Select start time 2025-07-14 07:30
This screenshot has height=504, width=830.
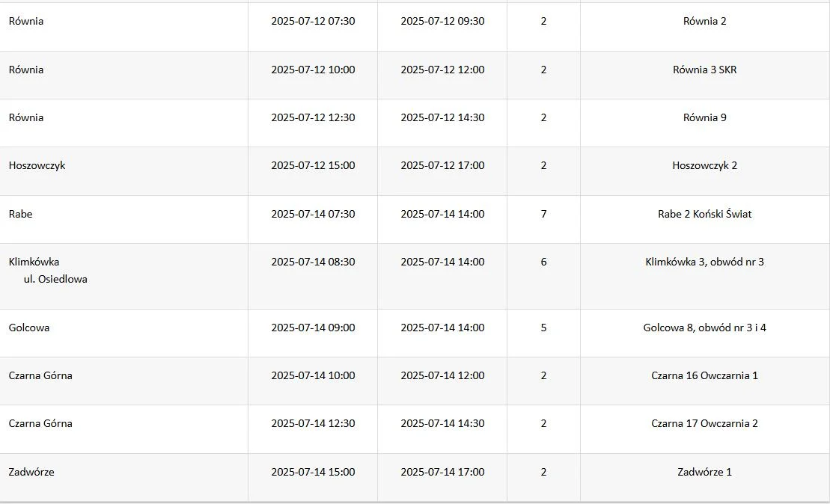point(313,214)
